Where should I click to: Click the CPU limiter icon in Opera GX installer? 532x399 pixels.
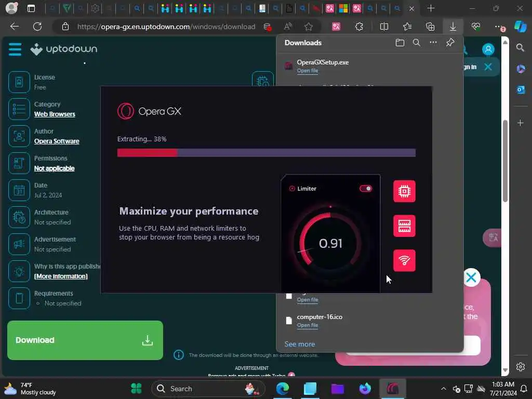(404, 191)
